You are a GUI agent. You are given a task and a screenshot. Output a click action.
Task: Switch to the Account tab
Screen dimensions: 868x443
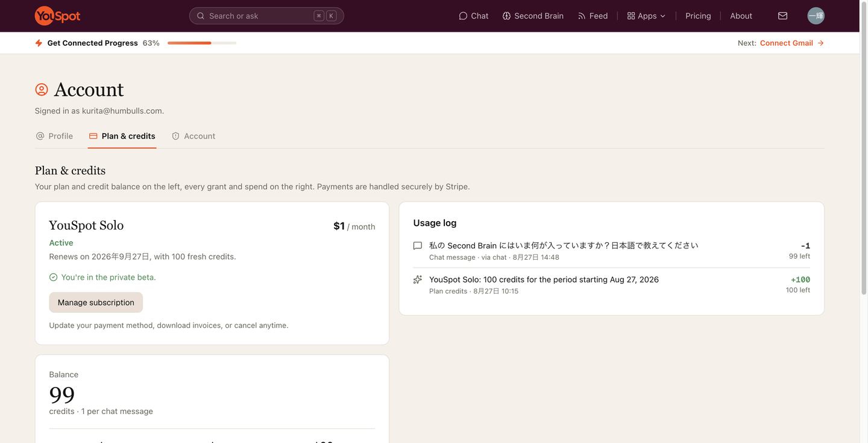tap(193, 136)
